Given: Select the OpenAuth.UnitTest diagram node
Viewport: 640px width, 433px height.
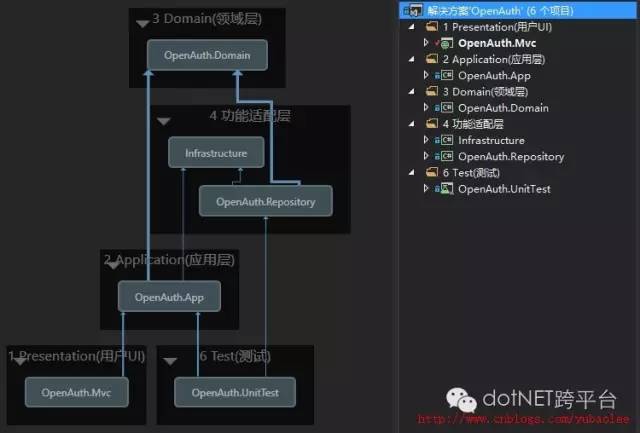Looking at the screenshot, I should [x=235, y=392].
